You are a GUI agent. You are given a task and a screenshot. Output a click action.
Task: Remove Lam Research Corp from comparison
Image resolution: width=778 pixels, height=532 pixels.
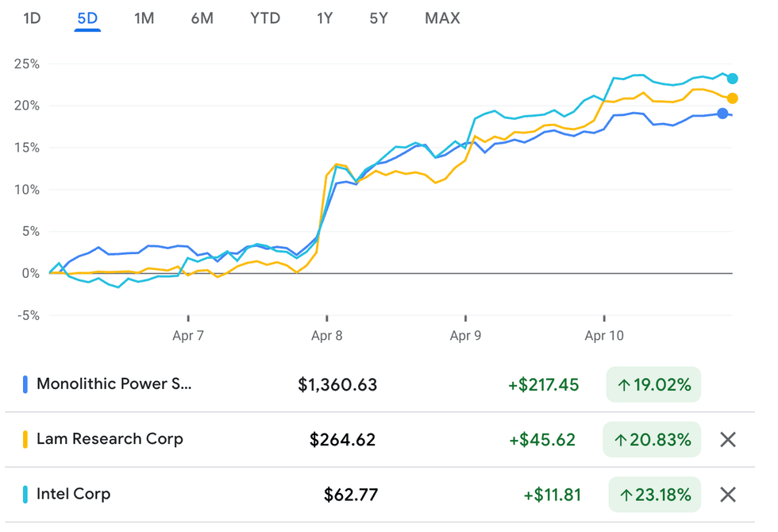[x=727, y=439]
